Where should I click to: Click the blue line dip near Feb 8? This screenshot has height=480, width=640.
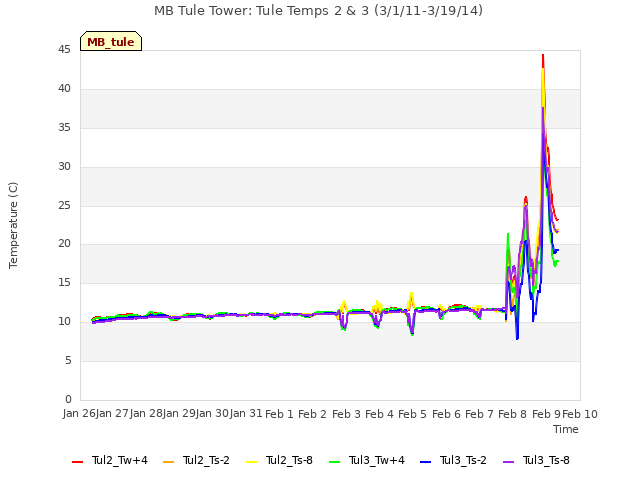coord(517,337)
